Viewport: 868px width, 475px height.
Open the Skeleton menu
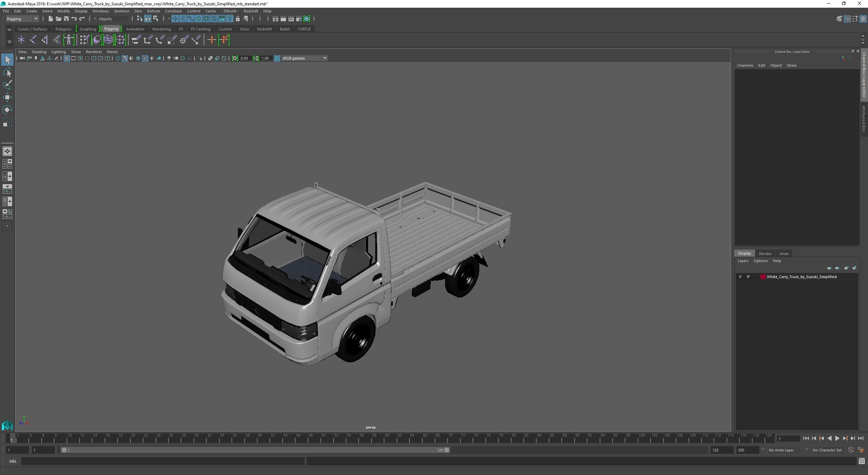pyautogui.click(x=121, y=11)
